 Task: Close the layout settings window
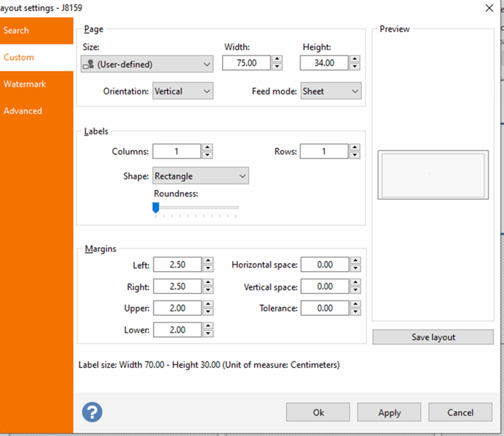pos(489,7)
